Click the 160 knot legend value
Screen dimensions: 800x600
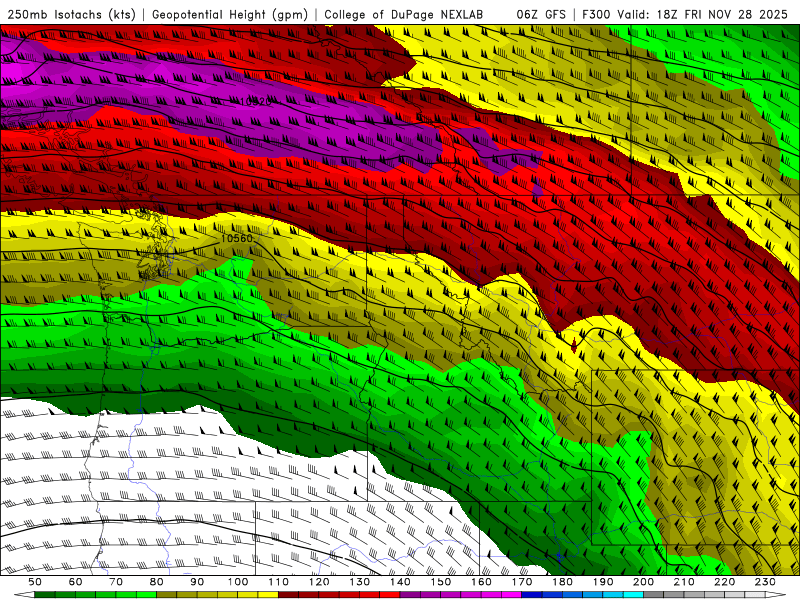pos(481,582)
